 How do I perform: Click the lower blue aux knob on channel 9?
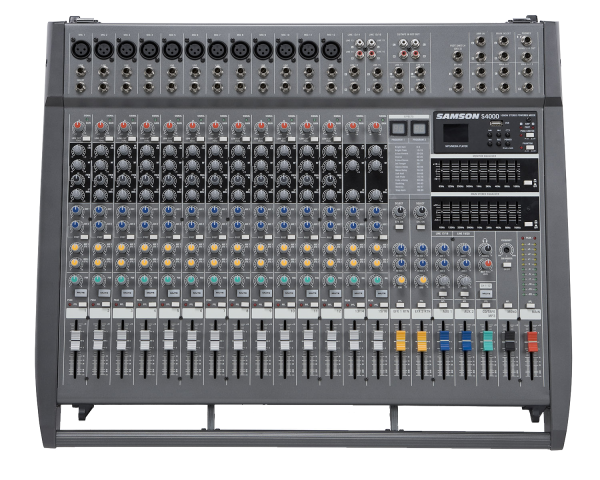[x=261, y=225]
